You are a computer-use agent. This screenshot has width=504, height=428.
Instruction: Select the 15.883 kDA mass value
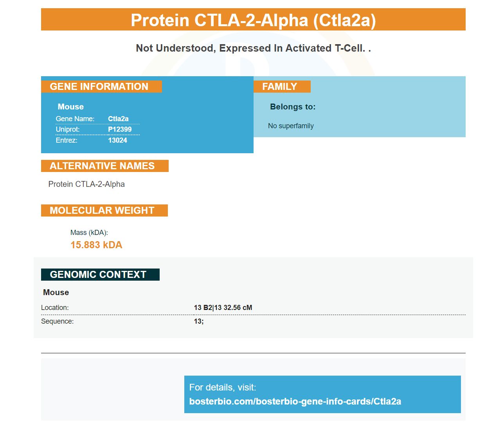[x=96, y=245]
